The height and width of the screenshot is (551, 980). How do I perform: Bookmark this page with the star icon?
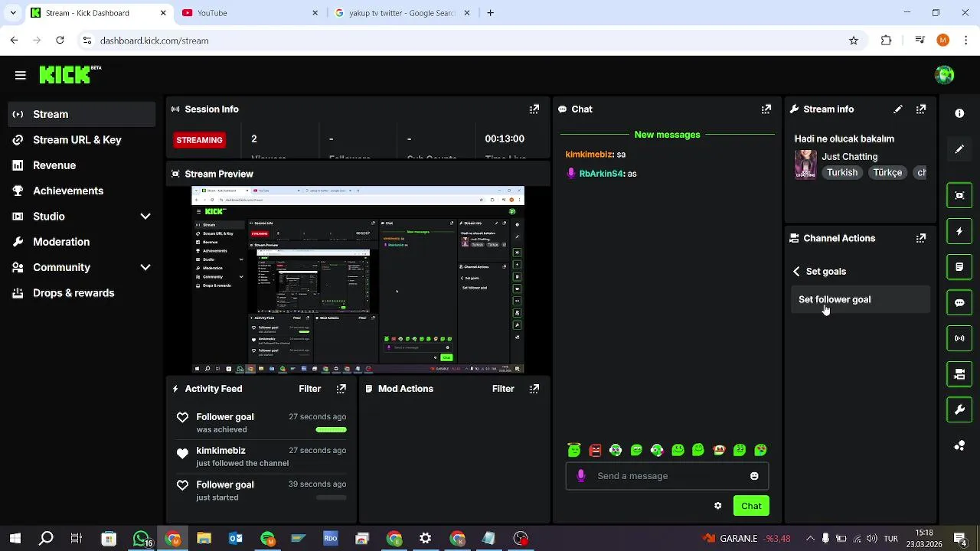pyautogui.click(x=854, y=41)
